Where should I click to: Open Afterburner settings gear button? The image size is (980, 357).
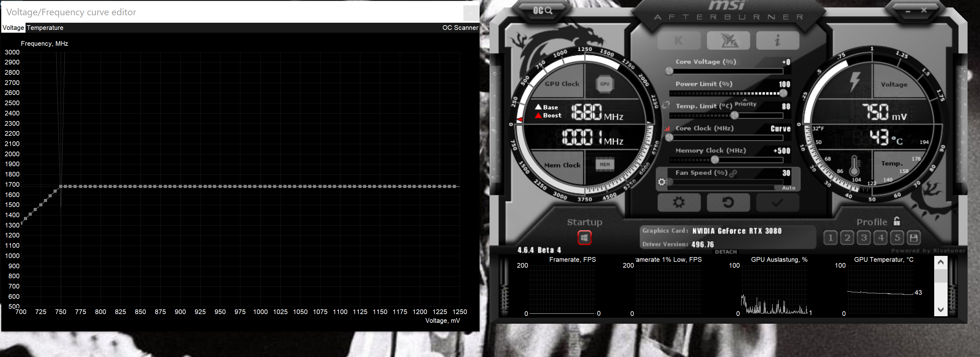[679, 202]
